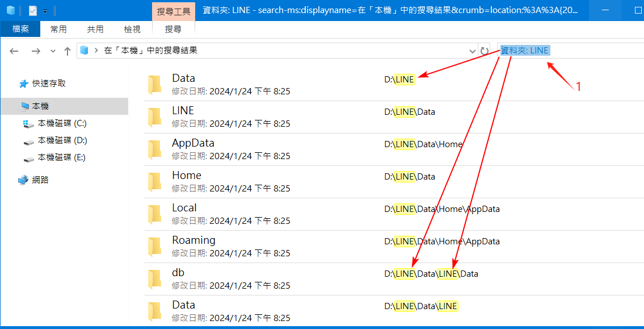
Task: Go up one folder level arrow
Action: (x=68, y=51)
